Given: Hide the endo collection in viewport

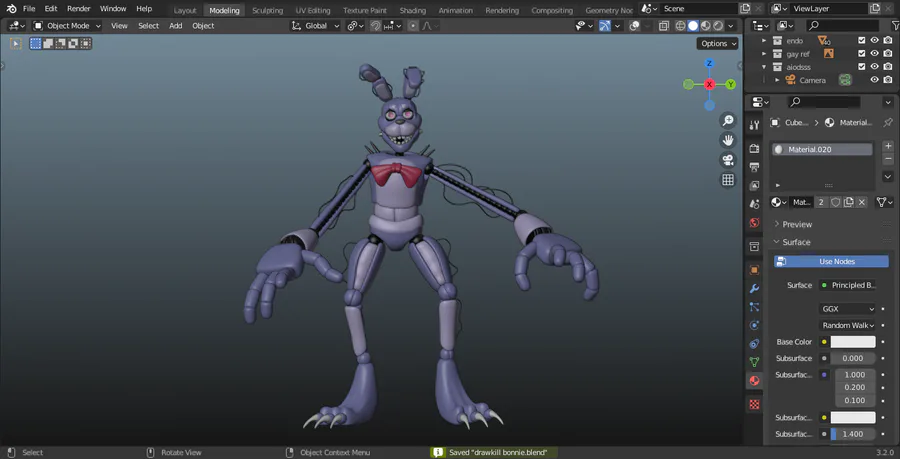Looking at the screenshot, I should coord(874,40).
